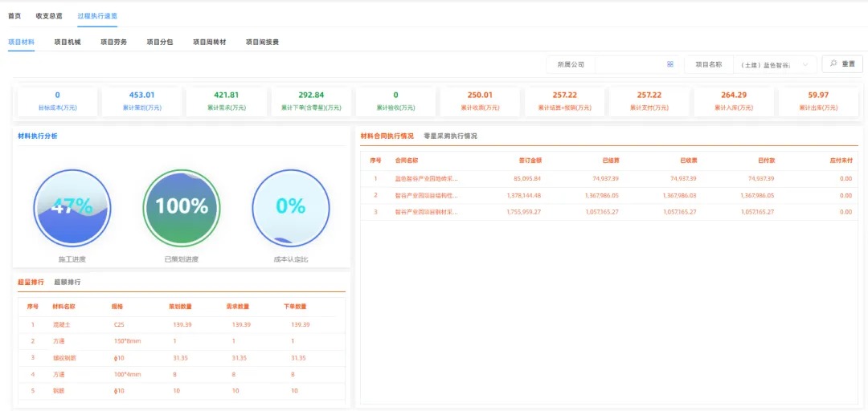
Task: Click the 累计策划 453.01 stat card
Action: click(141, 101)
